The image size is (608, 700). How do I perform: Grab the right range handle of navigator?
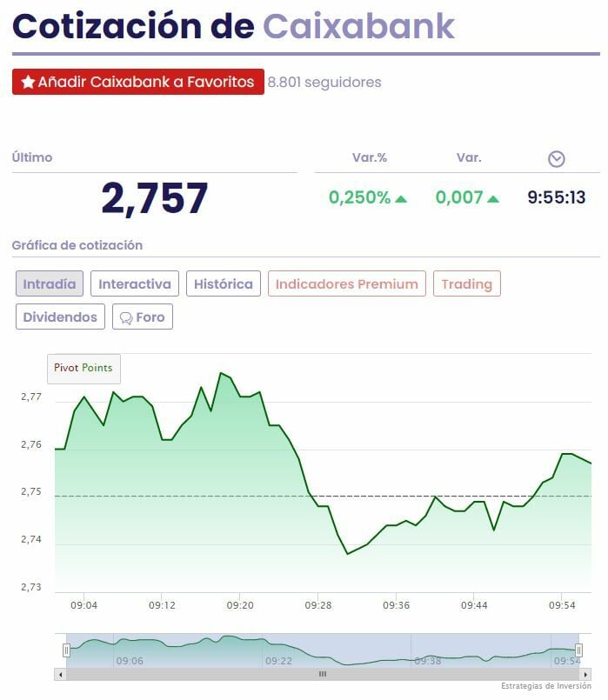point(578,650)
